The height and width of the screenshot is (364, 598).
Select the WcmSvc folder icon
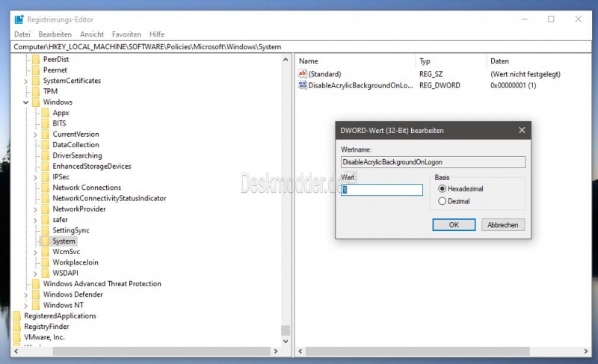click(46, 251)
